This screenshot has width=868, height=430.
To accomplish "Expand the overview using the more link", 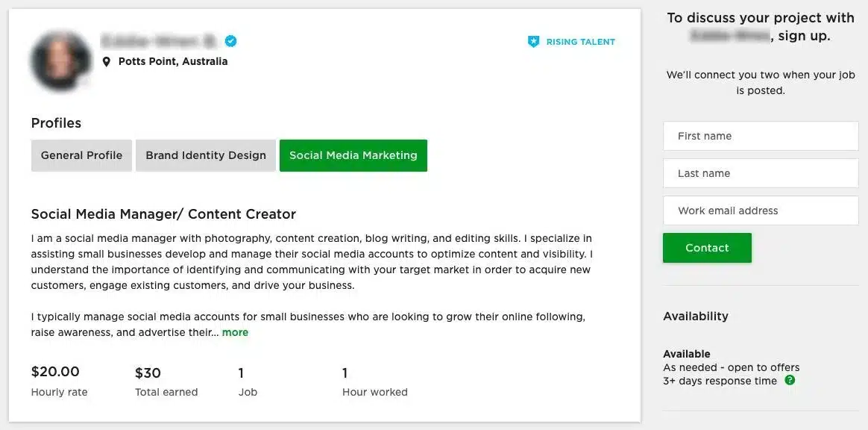I will pos(235,332).
